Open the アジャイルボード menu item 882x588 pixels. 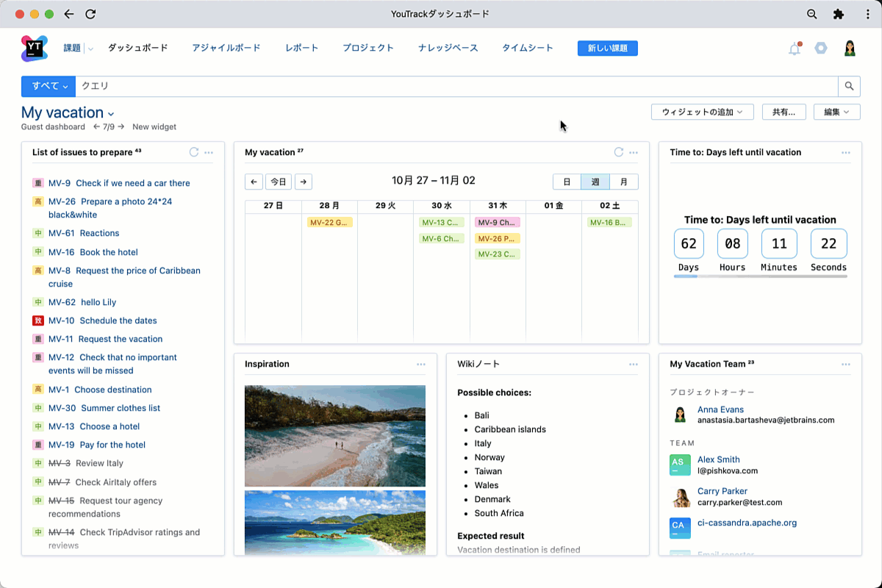[226, 48]
